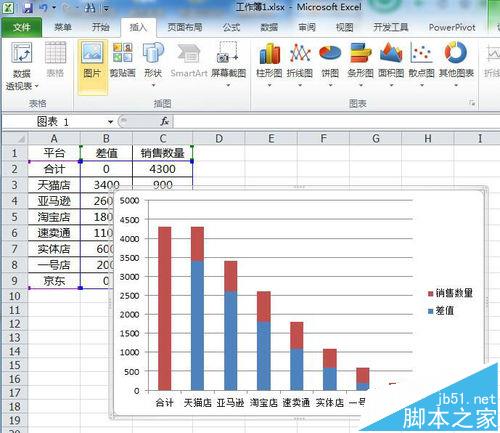Select column D header
The width and height of the screenshot is (500, 433).
point(219,138)
